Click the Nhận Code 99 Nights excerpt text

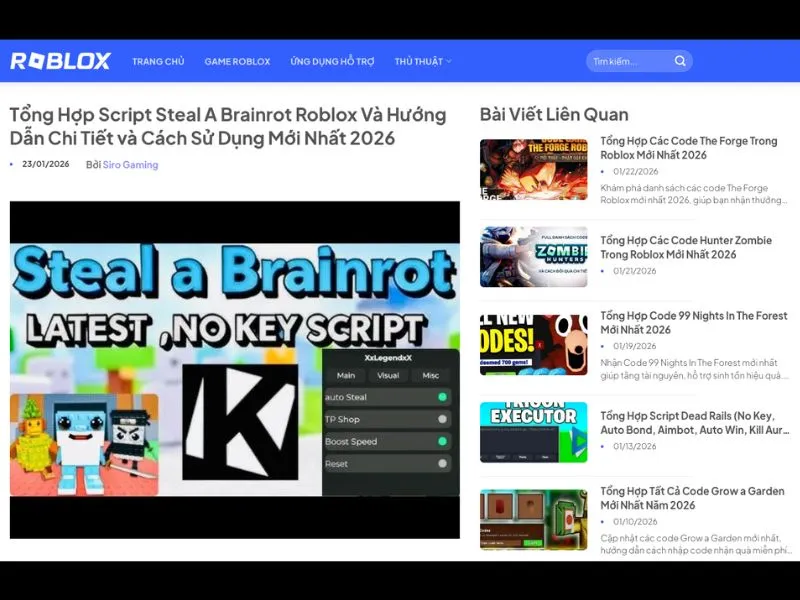(x=694, y=369)
